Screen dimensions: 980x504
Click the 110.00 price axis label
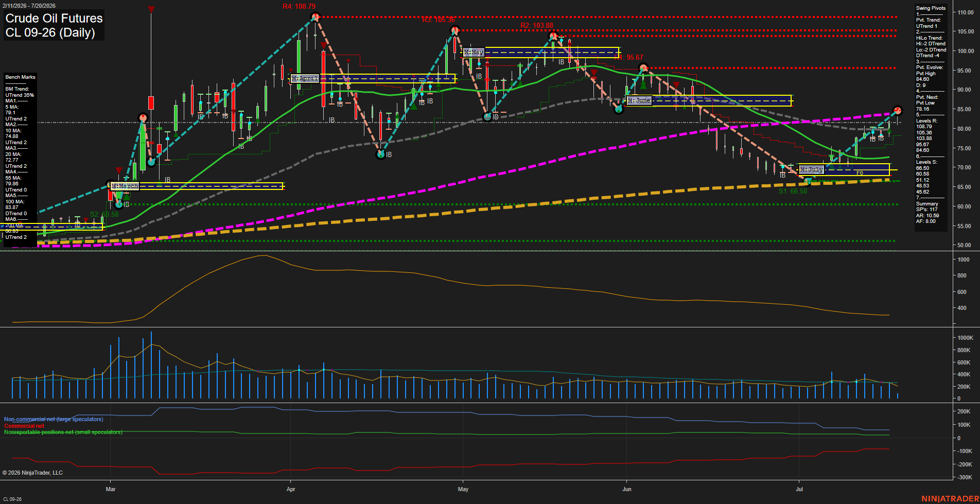pyautogui.click(x=966, y=12)
